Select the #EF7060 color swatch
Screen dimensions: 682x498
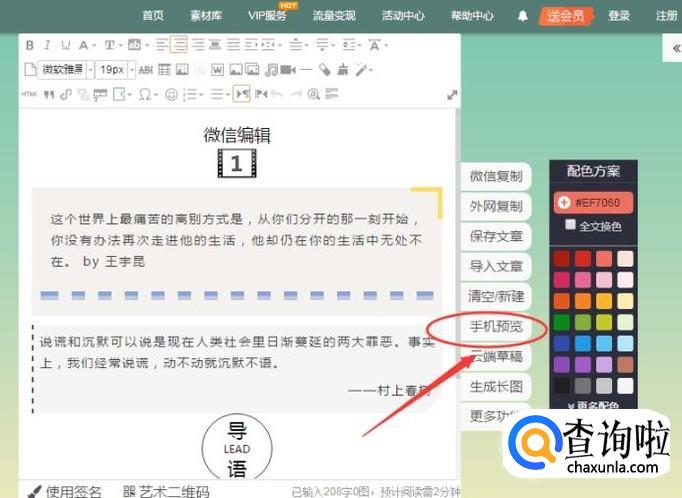pos(593,203)
